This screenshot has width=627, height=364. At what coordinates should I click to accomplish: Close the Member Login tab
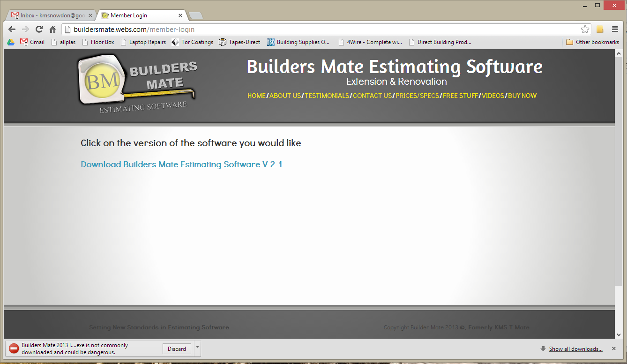180,15
